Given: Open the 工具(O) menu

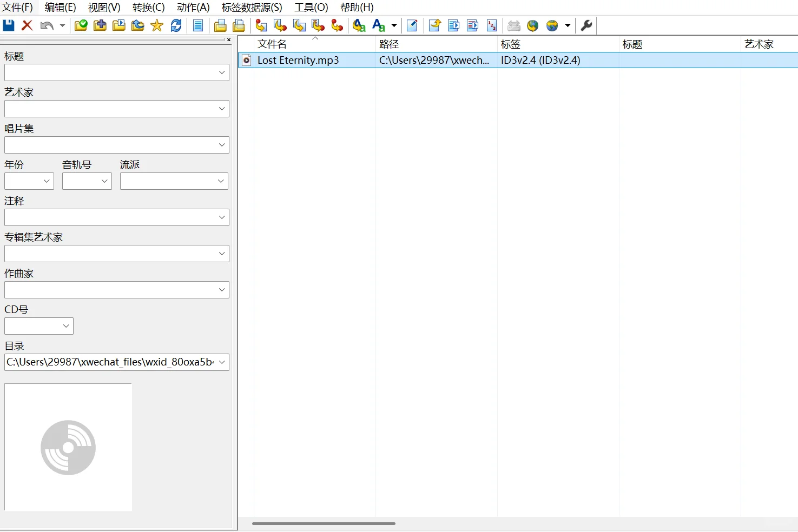Looking at the screenshot, I should click(x=311, y=8).
